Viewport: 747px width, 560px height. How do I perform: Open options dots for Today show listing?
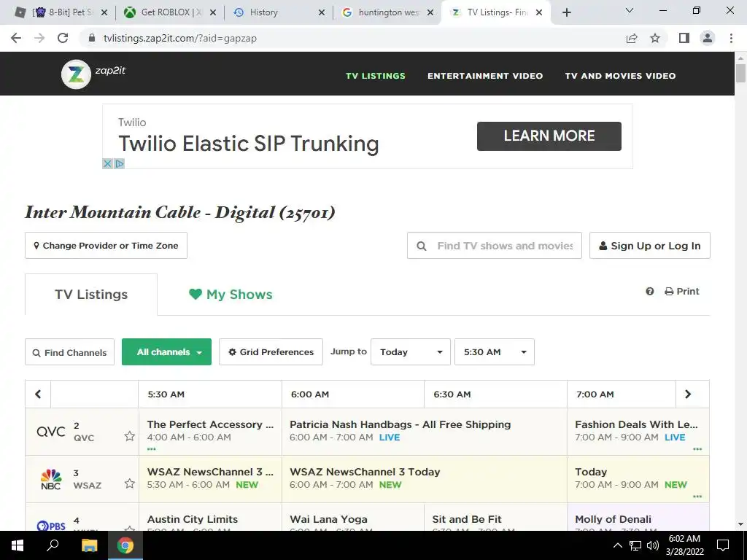click(697, 496)
